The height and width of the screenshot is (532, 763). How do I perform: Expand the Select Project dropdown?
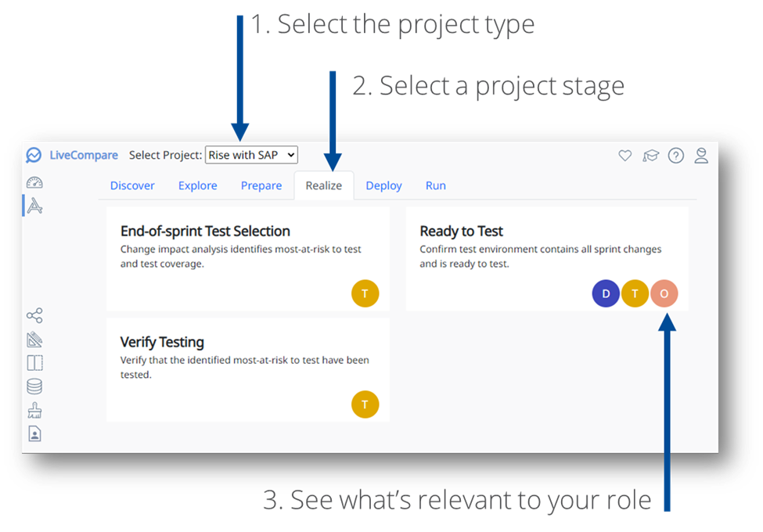(x=251, y=155)
